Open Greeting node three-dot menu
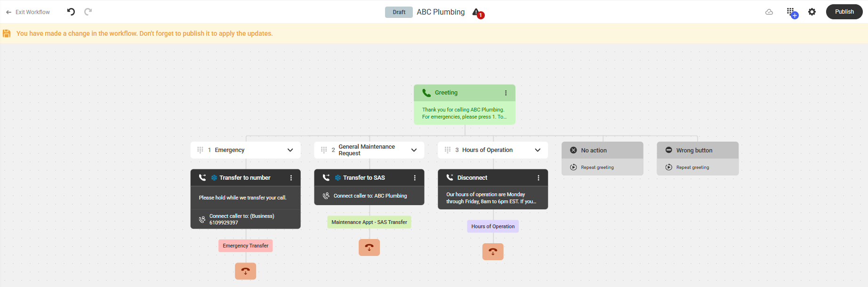Viewport: 868px width, 287px height. pyautogui.click(x=506, y=93)
